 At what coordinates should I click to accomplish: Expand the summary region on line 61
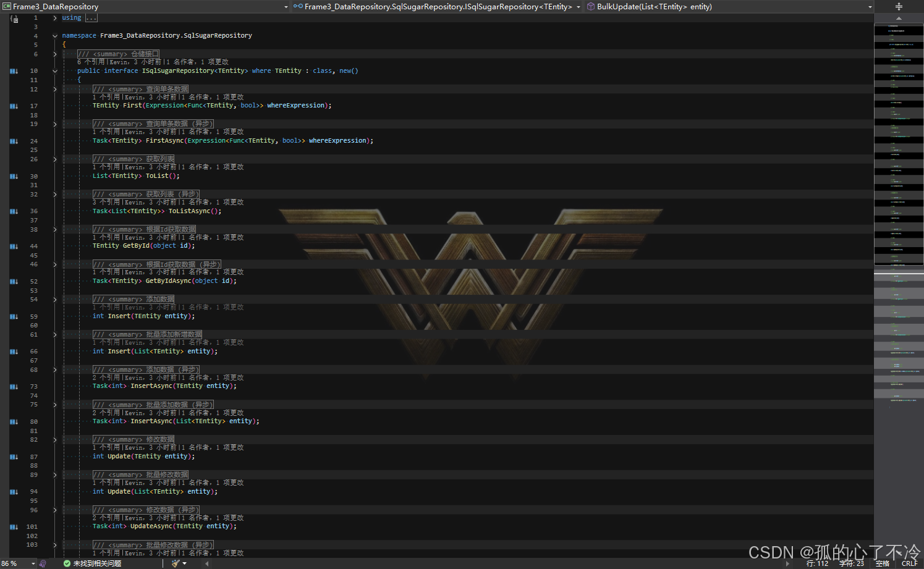click(x=55, y=335)
